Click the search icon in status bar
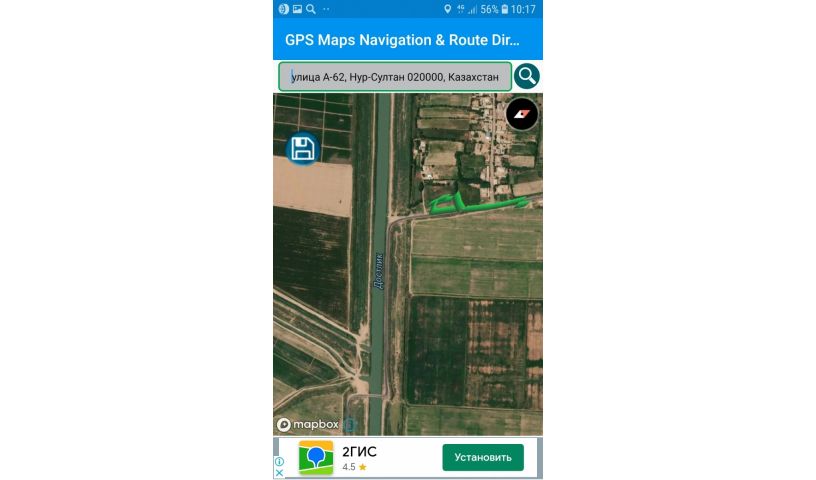816x480 pixels. (311, 9)
